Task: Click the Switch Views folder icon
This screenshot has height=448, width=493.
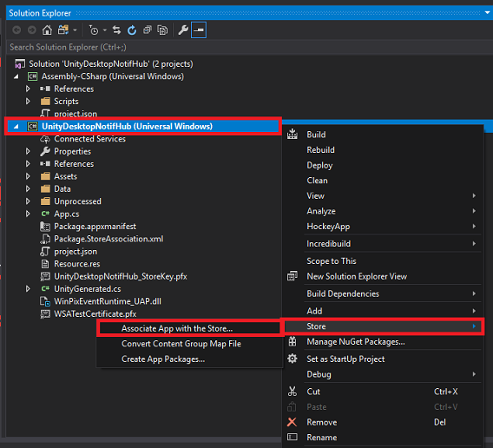Action: coord(63,30)
